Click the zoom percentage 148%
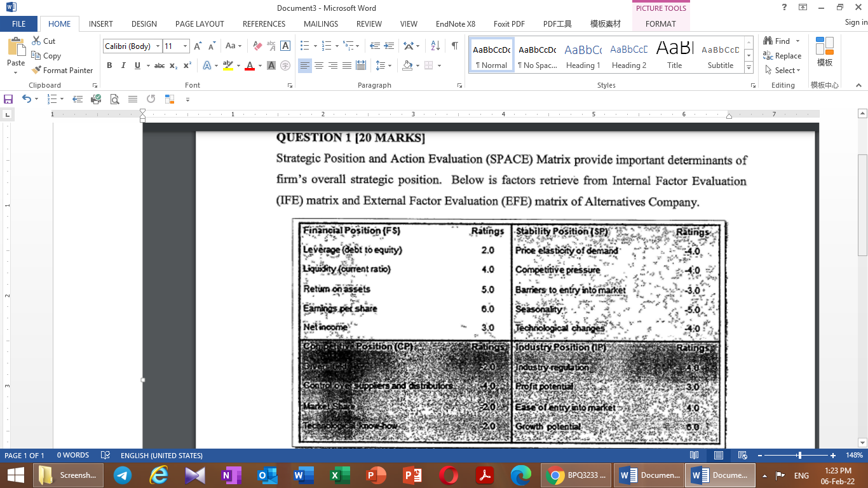Viewport: 868px width, 488px height. pyautogui.click(x=853, y=456)
